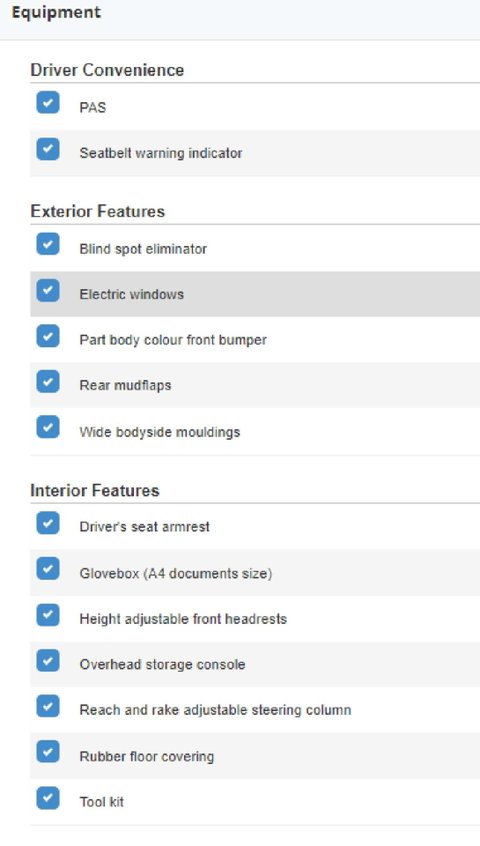480x846 pixels.
Task: Toggle Rear mudflaps checkbox
Action: point(48,381)
